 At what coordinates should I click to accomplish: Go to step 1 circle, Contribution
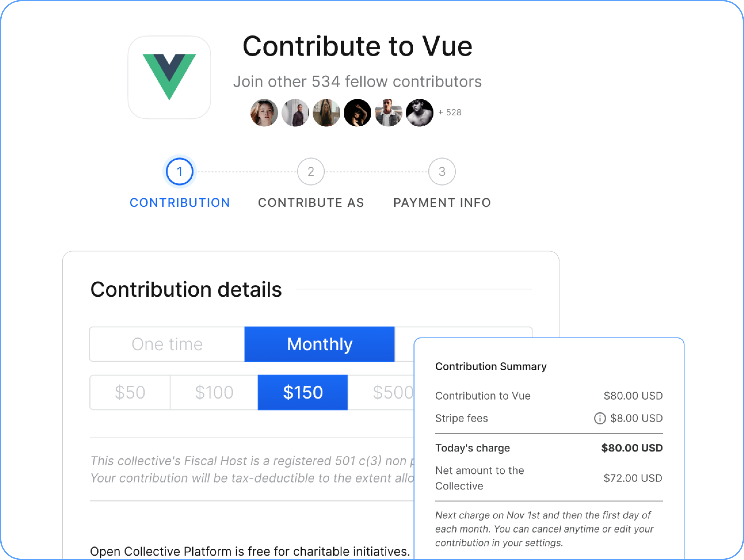coord(180,172)
